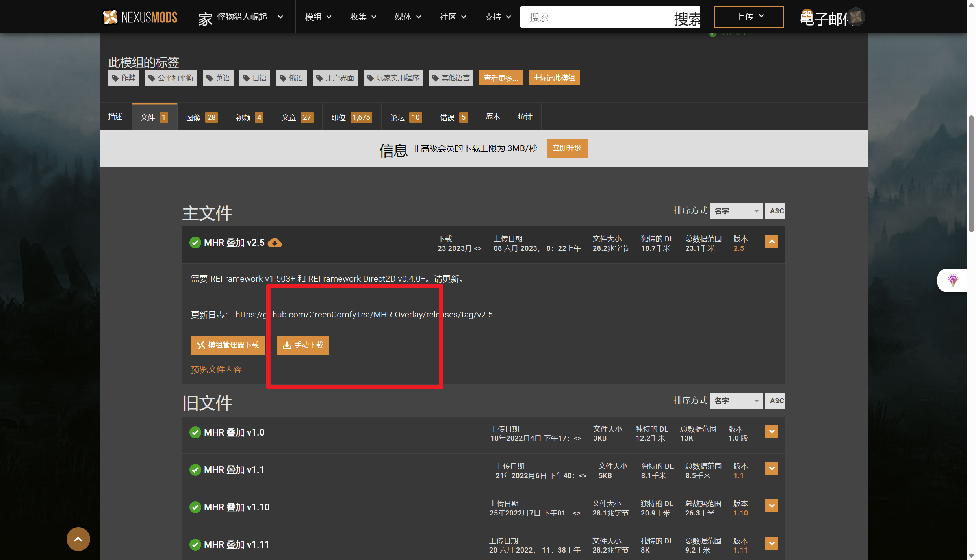Expand the MHR 叠加 v1.0 file row
Viewport: 976px width, 560px height.
[772, 431]
